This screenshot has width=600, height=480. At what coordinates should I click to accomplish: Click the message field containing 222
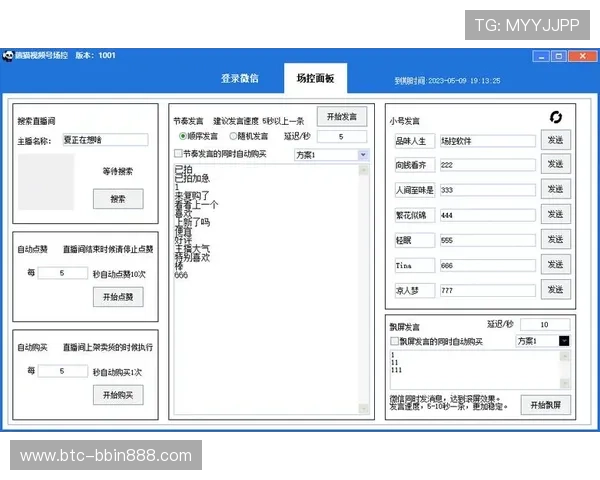pos(488,165)
